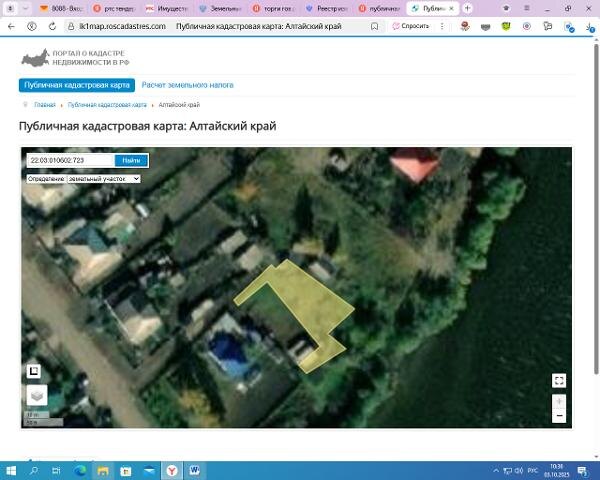Click the 'Найти' search button
Screen dimensions: 600x480
131,160
